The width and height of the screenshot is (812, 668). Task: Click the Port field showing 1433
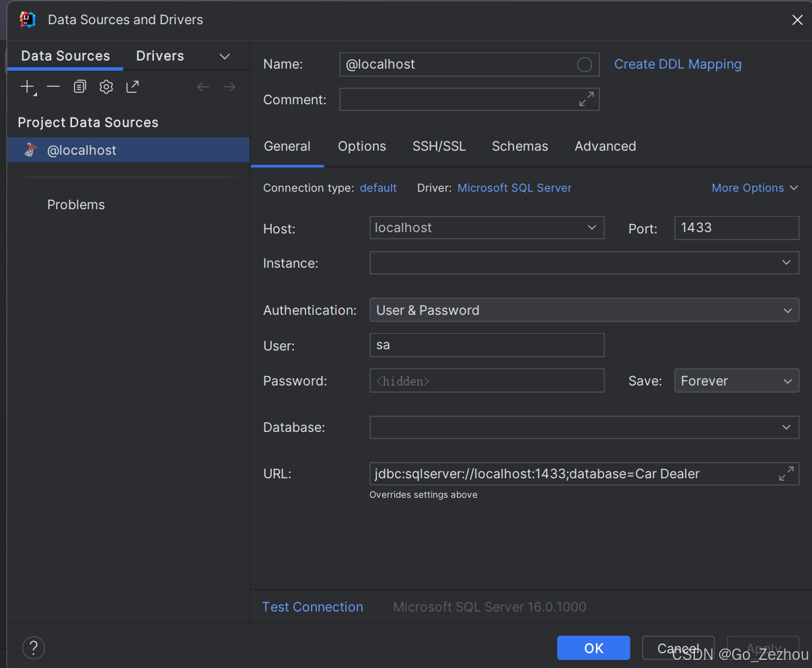737,227
